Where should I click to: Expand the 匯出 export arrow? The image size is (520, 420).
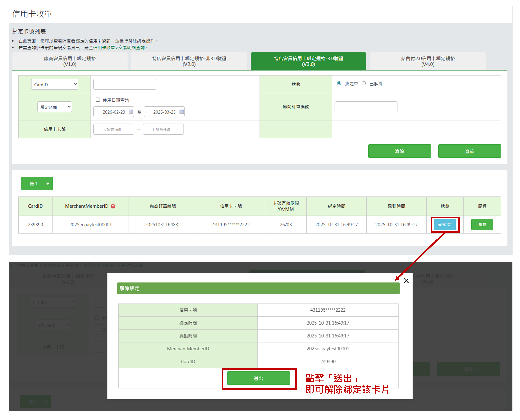coord(48,184)
